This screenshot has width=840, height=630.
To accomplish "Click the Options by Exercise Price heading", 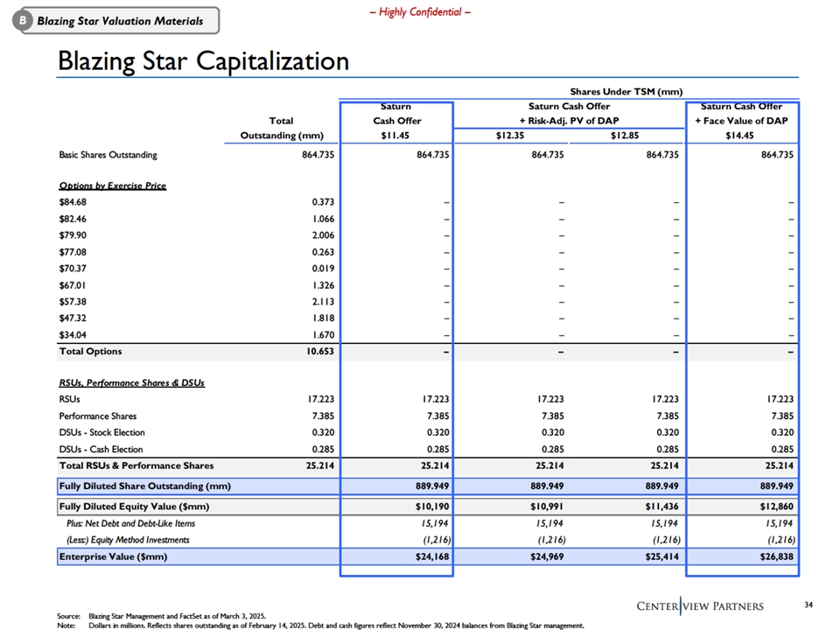I will [112, 185].
